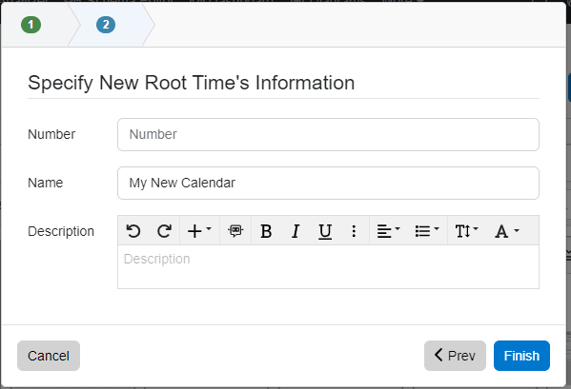Click the Finish button

[521, 355]
